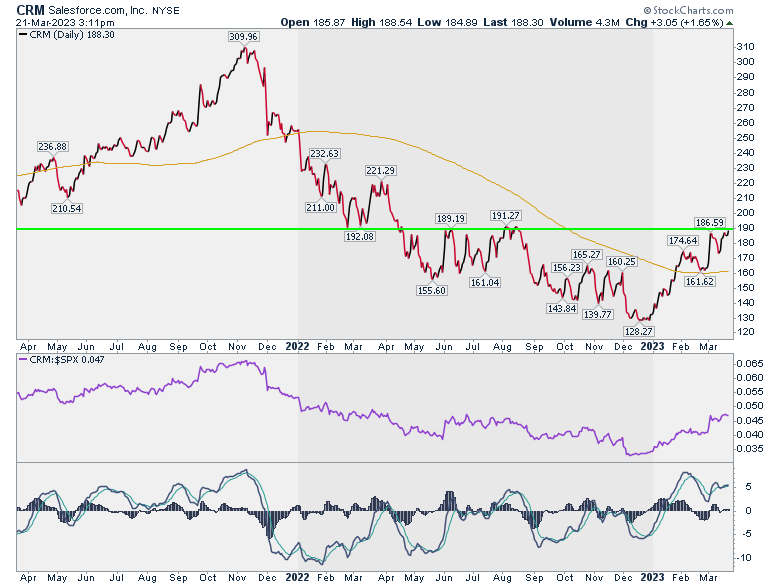Click the 21-Mar-2023 3:11pm timestamp
This screenshot has height=586, width=780.
tap(65, 22)
